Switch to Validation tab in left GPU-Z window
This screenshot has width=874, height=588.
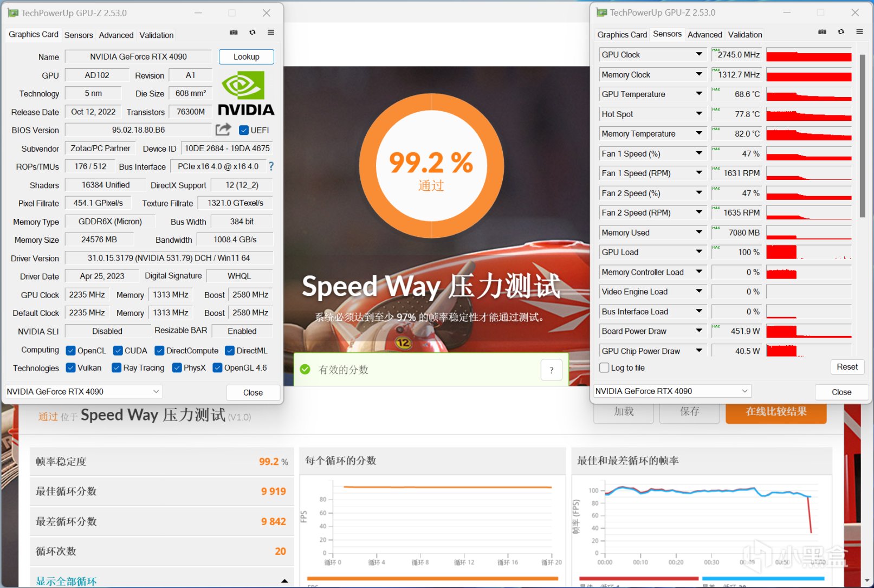pyautogui.click(x=157, y=35)
